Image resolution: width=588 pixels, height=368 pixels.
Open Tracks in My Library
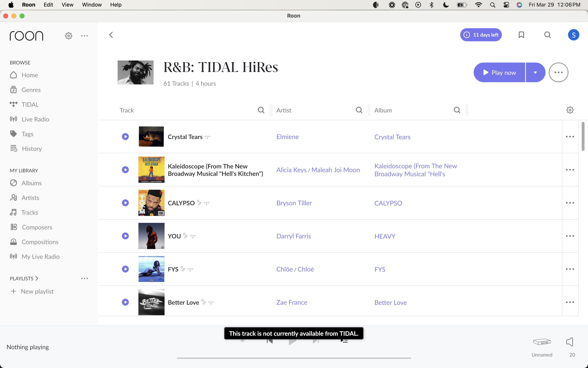[x=24, y=212]
